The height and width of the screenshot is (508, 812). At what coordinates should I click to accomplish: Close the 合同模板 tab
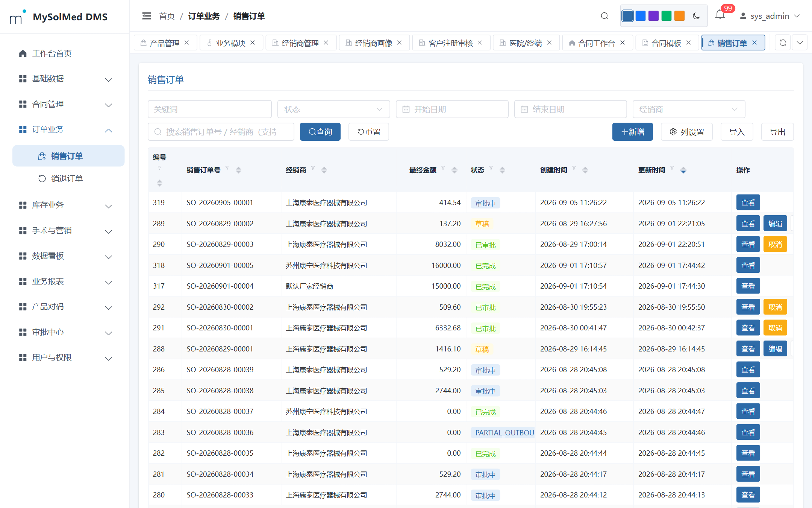688,43
